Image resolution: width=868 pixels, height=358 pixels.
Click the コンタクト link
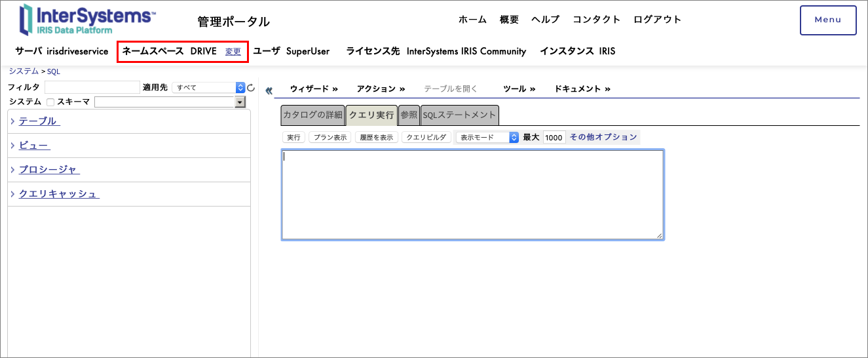597,19
